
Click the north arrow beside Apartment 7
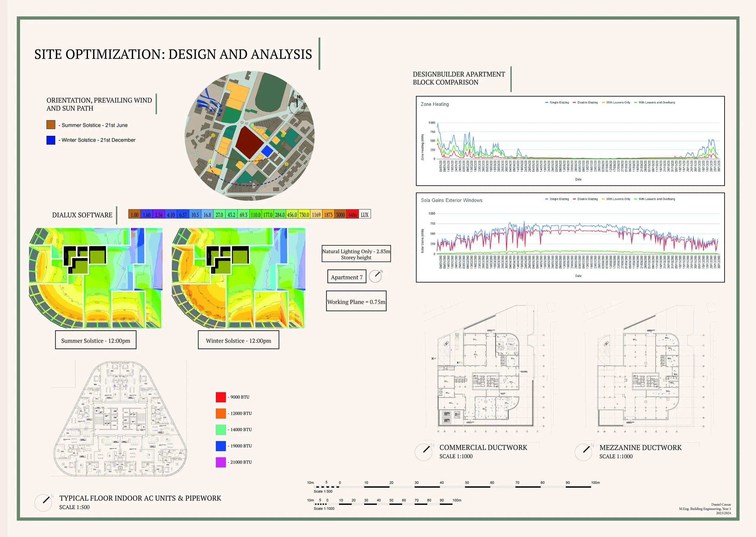(x=375, y=276)
